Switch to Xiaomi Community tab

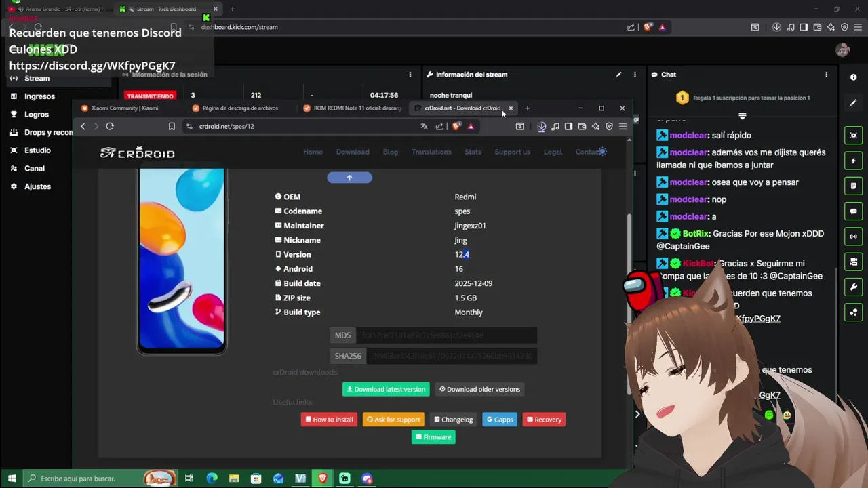129,108
